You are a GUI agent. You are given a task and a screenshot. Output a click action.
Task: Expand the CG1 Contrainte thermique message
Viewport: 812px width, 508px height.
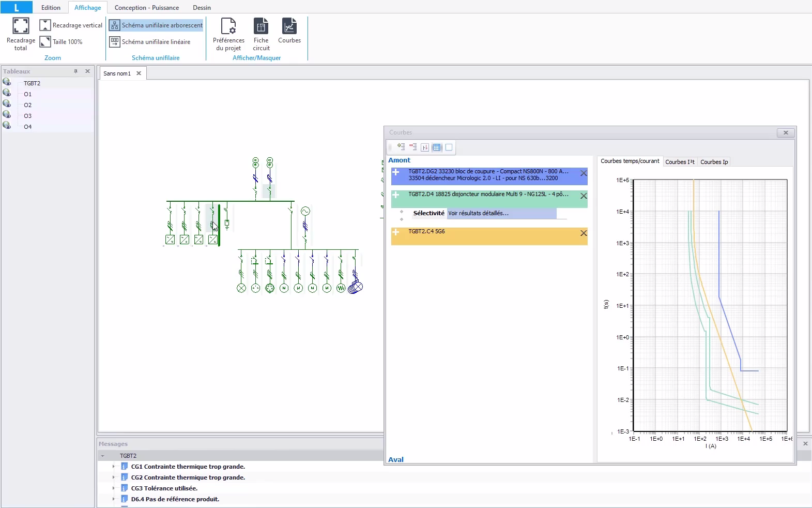(x=114, y=467)
